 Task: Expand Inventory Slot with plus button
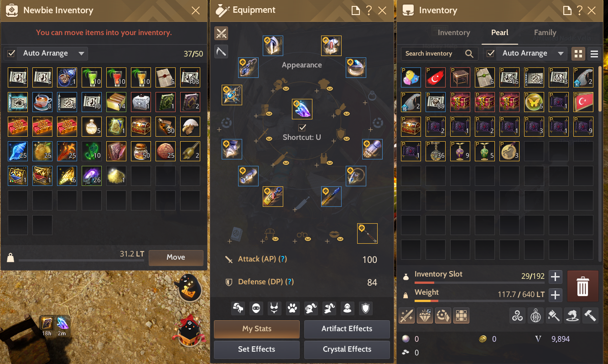coord(555,277)
